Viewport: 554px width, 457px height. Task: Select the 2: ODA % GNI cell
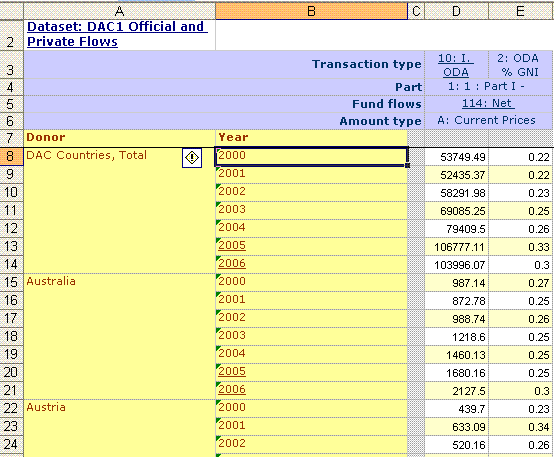[x=520, y=65]
